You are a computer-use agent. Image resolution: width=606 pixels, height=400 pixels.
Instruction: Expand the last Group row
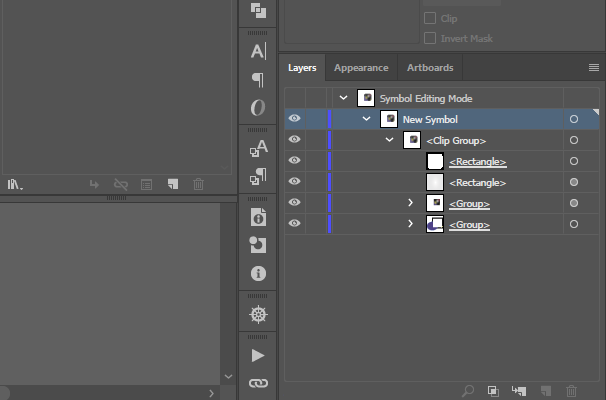[410, 223]
